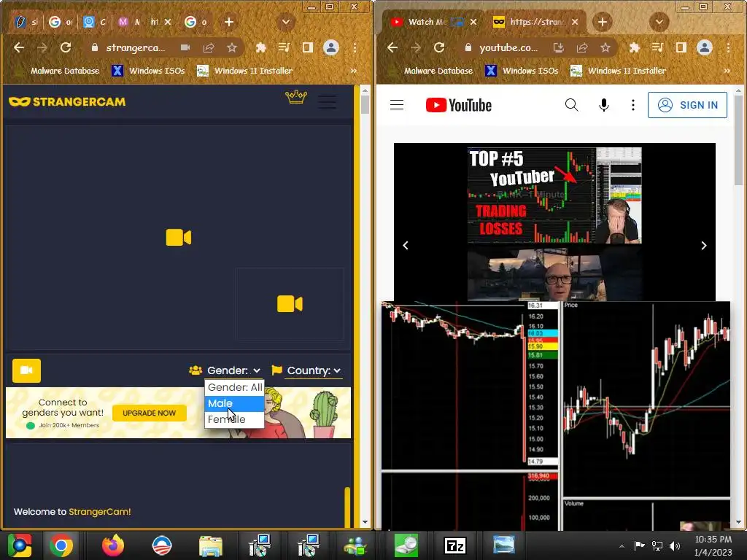Close the active tab in strangercam window
Viewport: 747px width, 560px height.
tap(168, 22)
